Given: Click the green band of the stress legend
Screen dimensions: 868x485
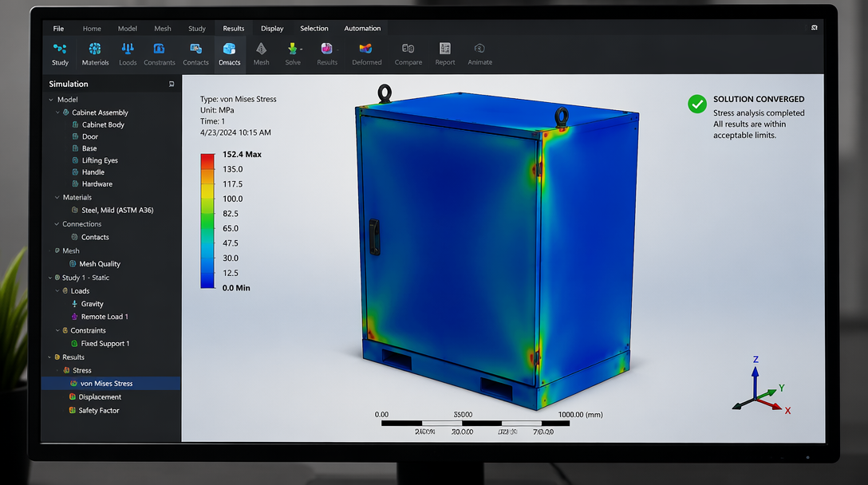Looking at the screenshot, I should pyautogui.click(x=207, y=222).
